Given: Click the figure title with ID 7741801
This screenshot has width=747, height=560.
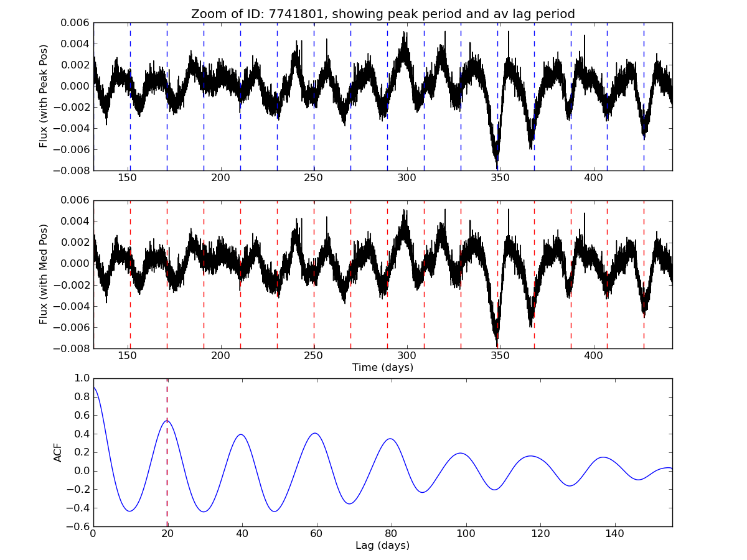Looking at the screenshot, I should [382, 14].
